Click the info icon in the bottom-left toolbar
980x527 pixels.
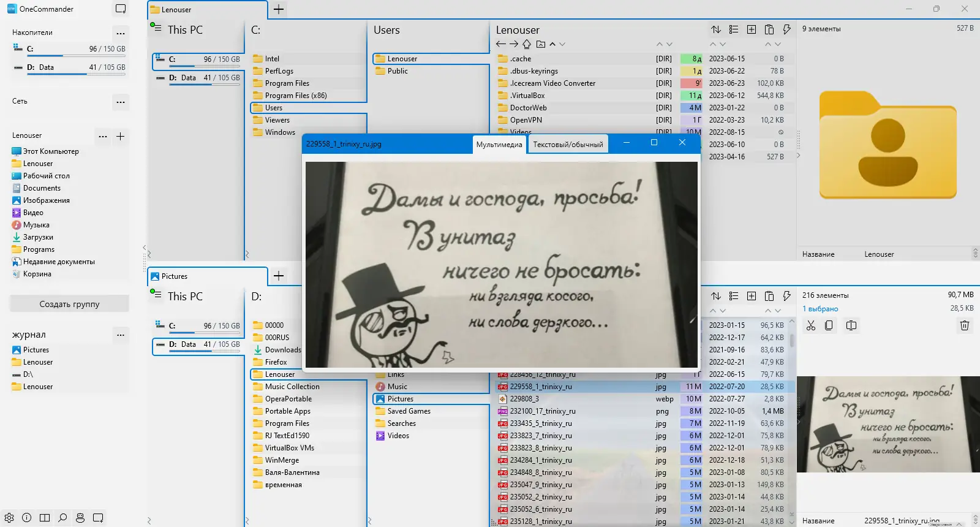(27, 518)
